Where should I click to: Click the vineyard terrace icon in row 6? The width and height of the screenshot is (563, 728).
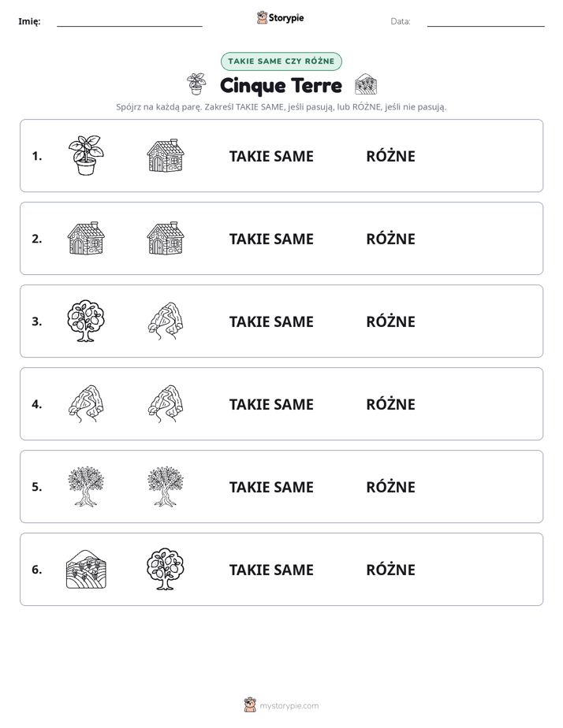(86, 569)
